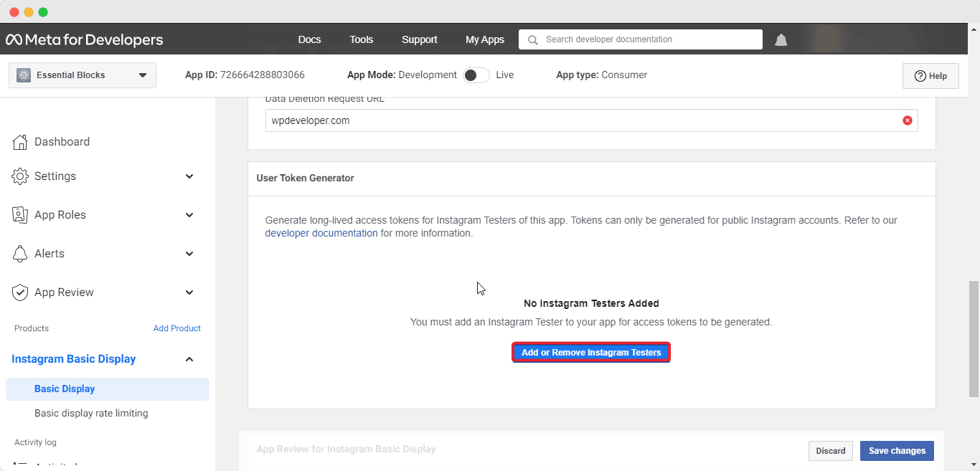Open the developer documentation link
Viewport: 980px width, 471px height.
pyautogui.click(x=321, y=233)
